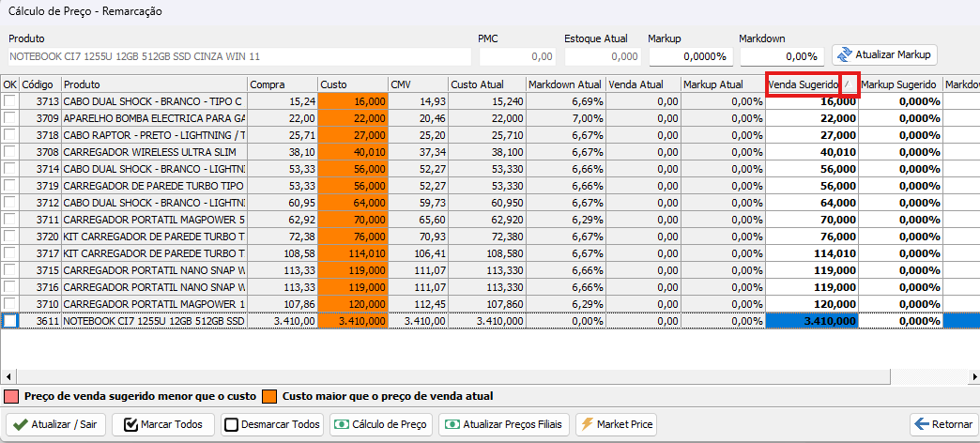This screenshot has width=980, height=443.
Task: Click the orange Custo maior legend swatch
Action: coord(269,396)
